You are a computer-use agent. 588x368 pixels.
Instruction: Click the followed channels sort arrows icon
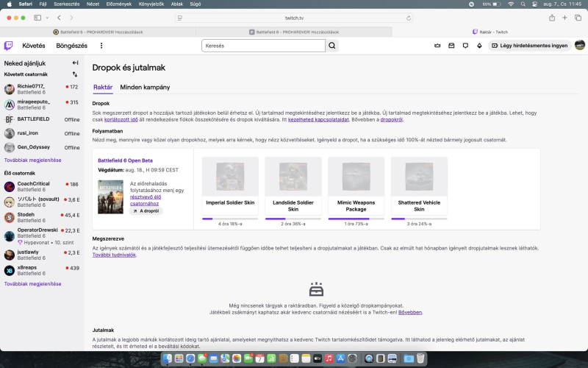75,74
